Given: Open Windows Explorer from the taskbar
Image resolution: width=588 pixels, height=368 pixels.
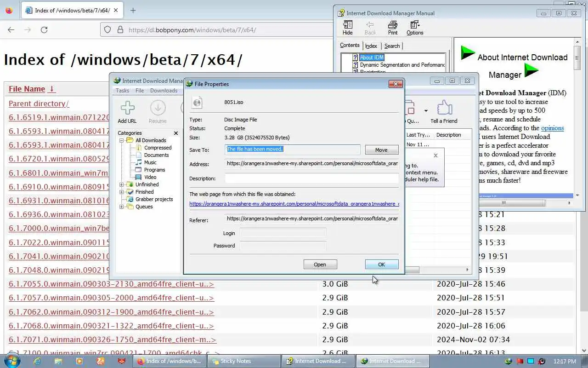Looking at the screenshot, I should [58, 361].
